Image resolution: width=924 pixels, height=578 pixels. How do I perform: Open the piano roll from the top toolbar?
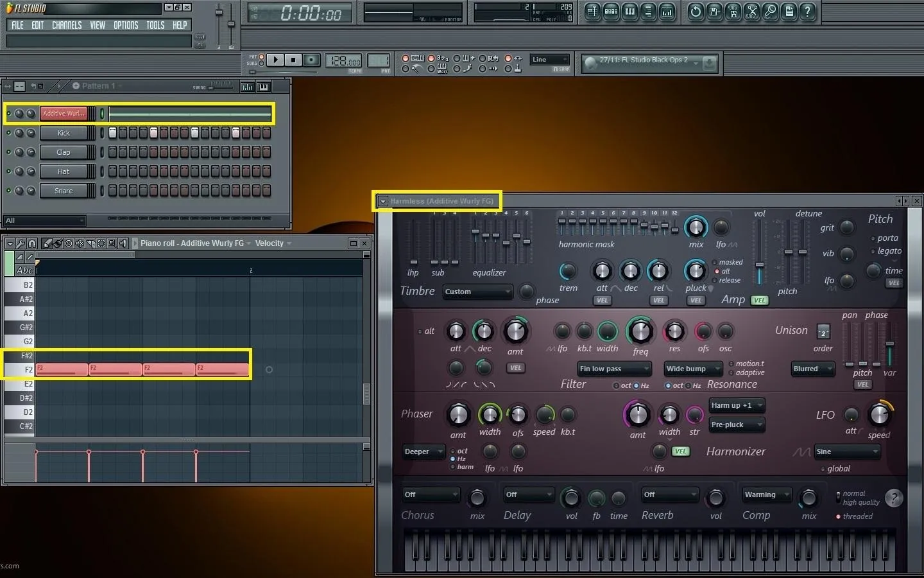[x=629, y=12]
